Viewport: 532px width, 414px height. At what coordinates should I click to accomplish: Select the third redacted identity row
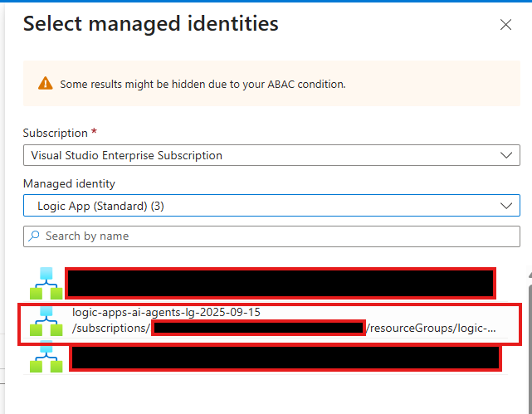click(x=285, y=358)
